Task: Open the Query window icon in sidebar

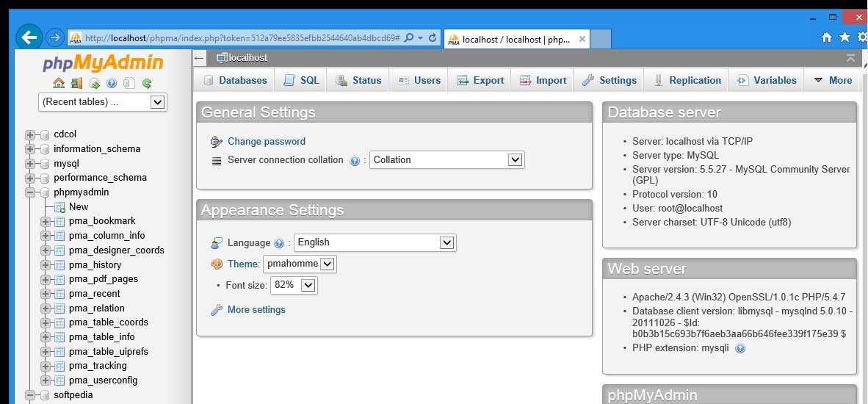Action: pyautogui.click(x=94, y=84)
